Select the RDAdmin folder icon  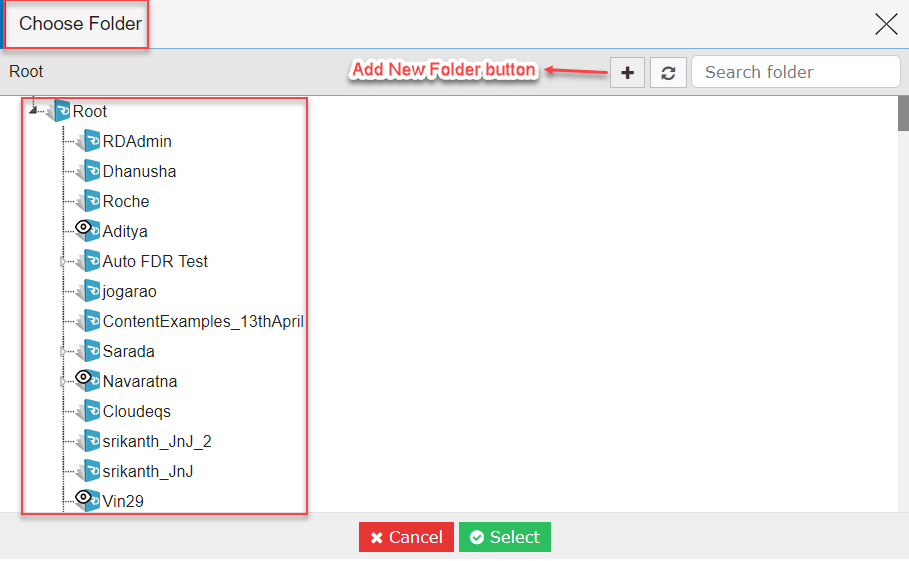pos(89,141)
